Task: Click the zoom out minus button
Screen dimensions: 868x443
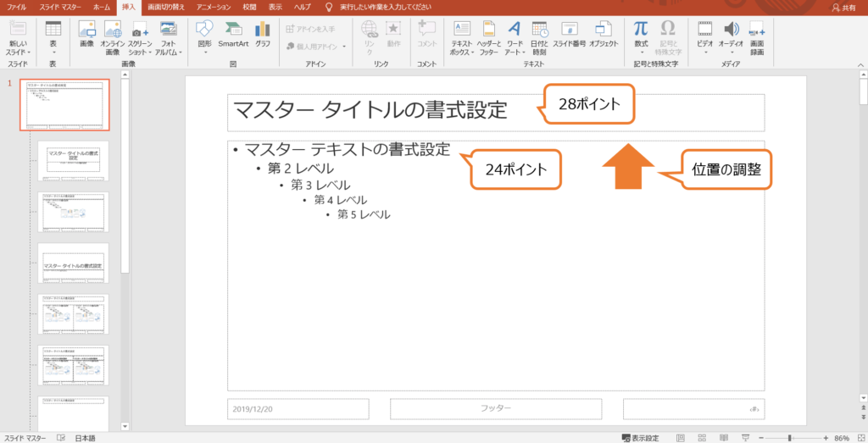Action: [762, 437]
